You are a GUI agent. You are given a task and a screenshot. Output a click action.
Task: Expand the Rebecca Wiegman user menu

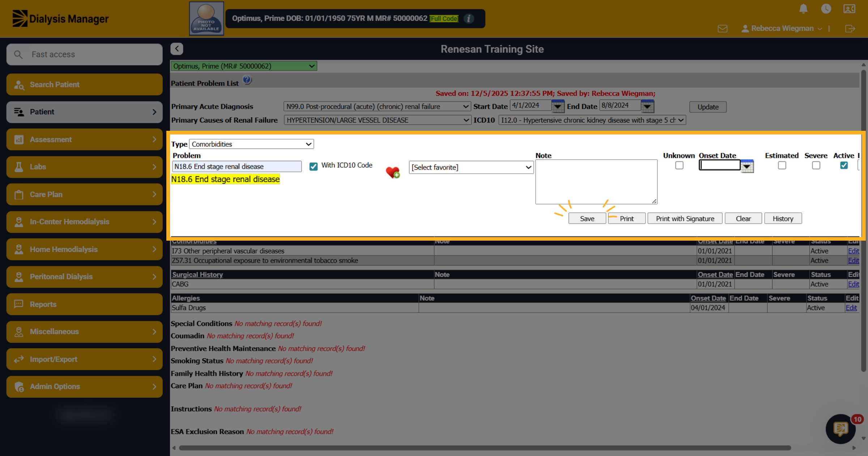pyautogui.click(x=782, y=29)
